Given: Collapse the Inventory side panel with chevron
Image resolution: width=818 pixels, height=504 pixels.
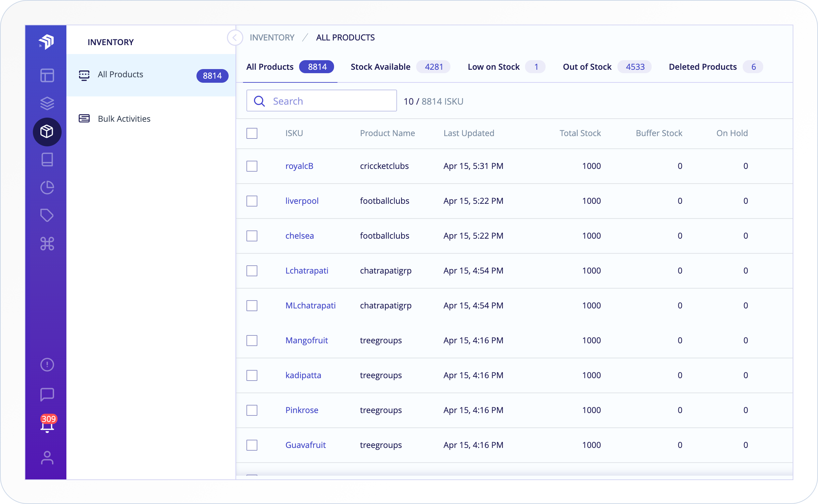Looking at the screenshot, I should coord(235,38).
